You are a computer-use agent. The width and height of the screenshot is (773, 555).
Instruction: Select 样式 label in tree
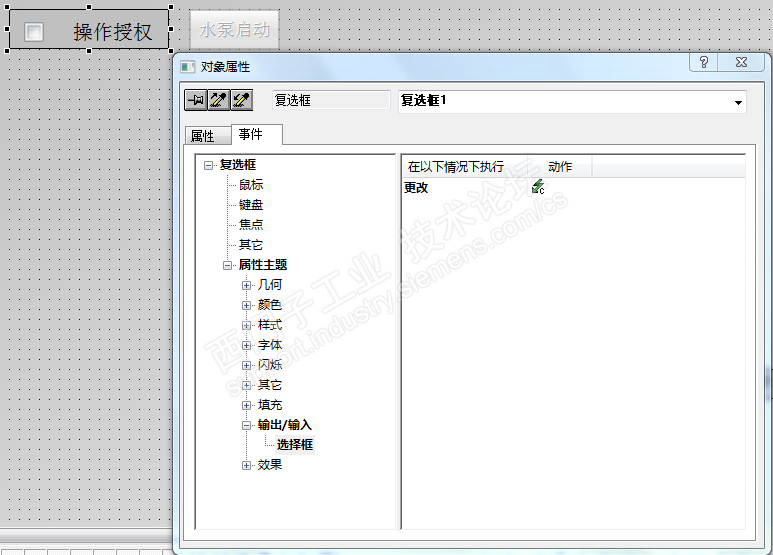tap(270, 325)
